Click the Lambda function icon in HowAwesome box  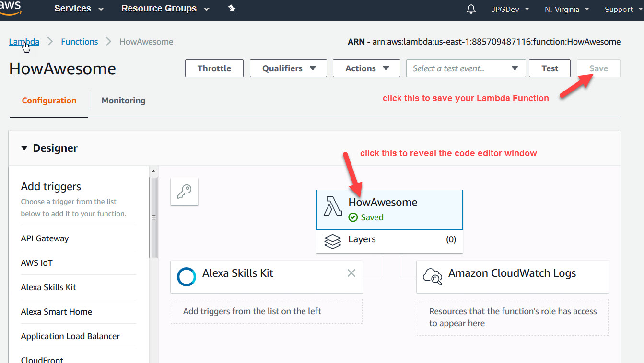(333, 206)
